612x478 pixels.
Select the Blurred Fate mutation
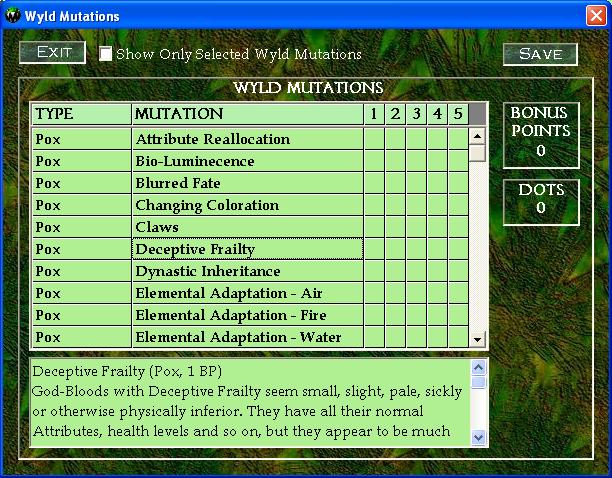tap(248, 183)
